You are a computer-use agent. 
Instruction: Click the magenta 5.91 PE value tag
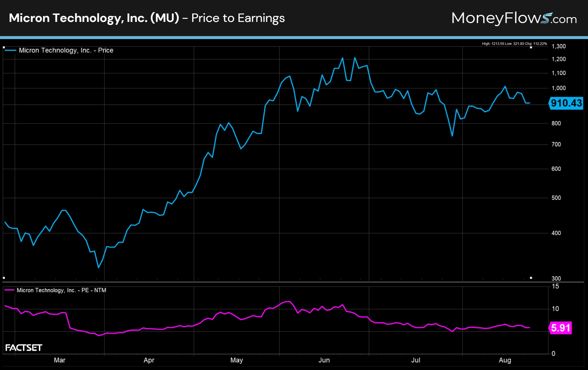pos(560,328)
